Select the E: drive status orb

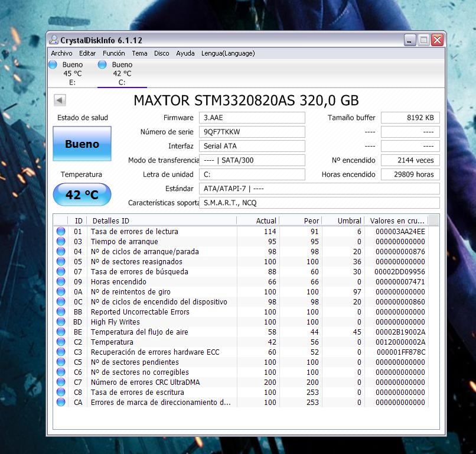pyautogui.click(x=53, y=64)
